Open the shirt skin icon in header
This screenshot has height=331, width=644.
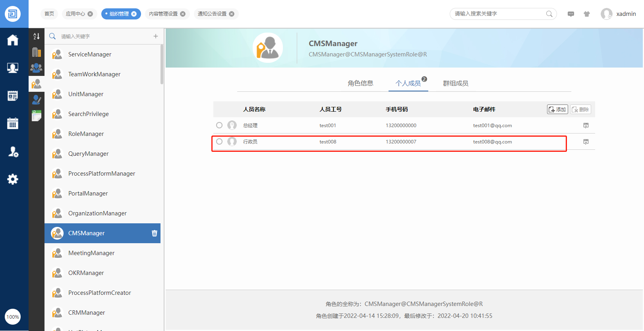(x=587, y=14)
